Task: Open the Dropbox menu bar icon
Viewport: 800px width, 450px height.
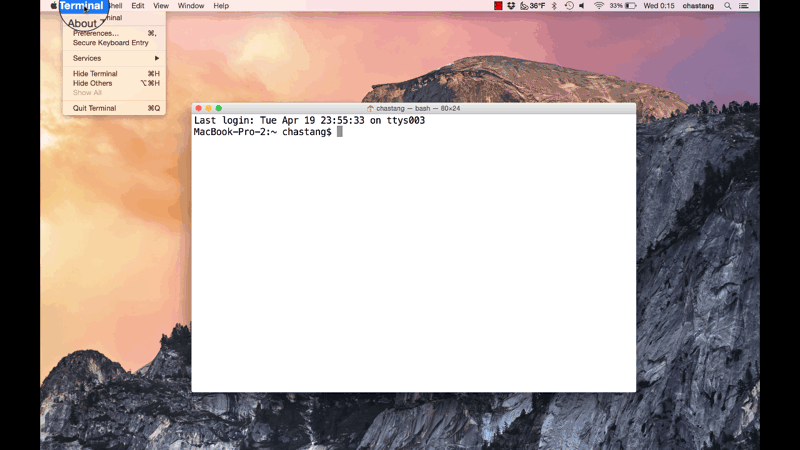Action: [x=511, y=6]
